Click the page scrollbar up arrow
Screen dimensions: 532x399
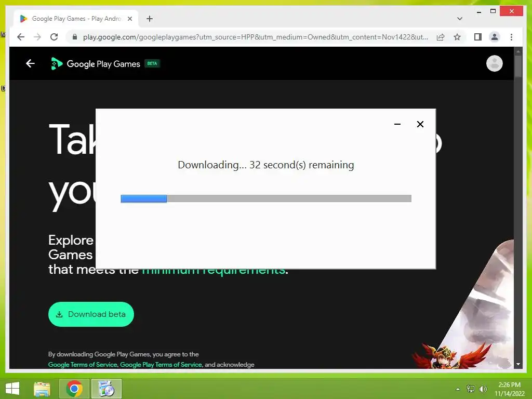point(518,51)
